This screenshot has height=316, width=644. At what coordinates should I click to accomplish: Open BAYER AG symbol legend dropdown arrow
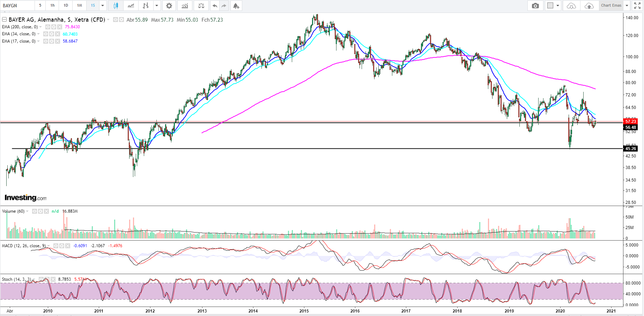click(x=109, y=20)
